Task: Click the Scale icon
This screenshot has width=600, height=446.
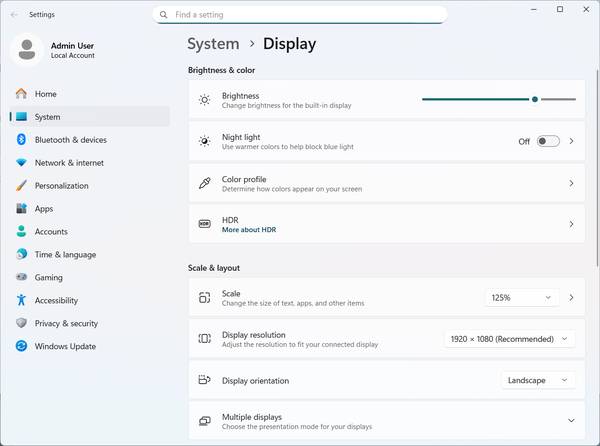Action: [x=205, y=298]
